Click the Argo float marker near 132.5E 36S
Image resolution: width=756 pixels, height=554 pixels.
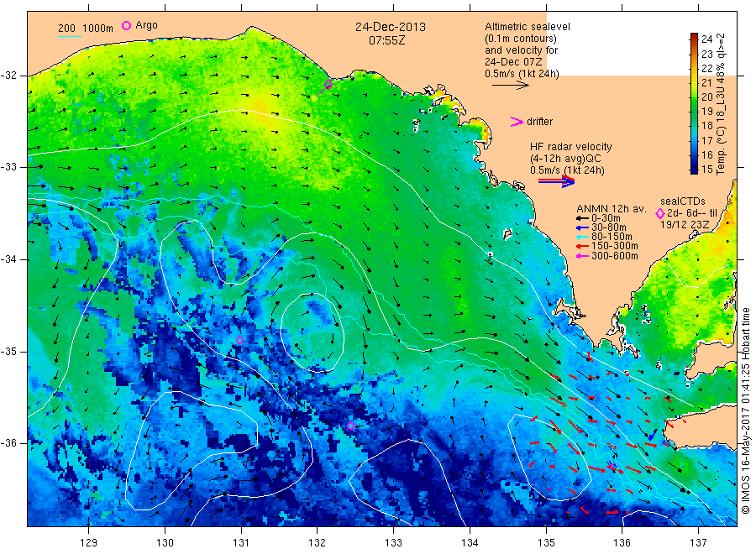(x=351, y=426)
